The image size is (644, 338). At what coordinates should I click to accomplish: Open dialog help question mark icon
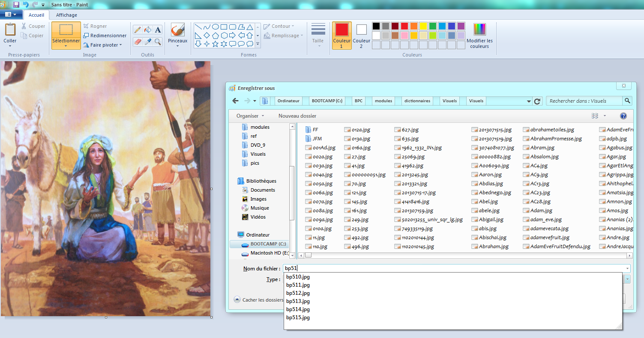[x=623, y=116]
